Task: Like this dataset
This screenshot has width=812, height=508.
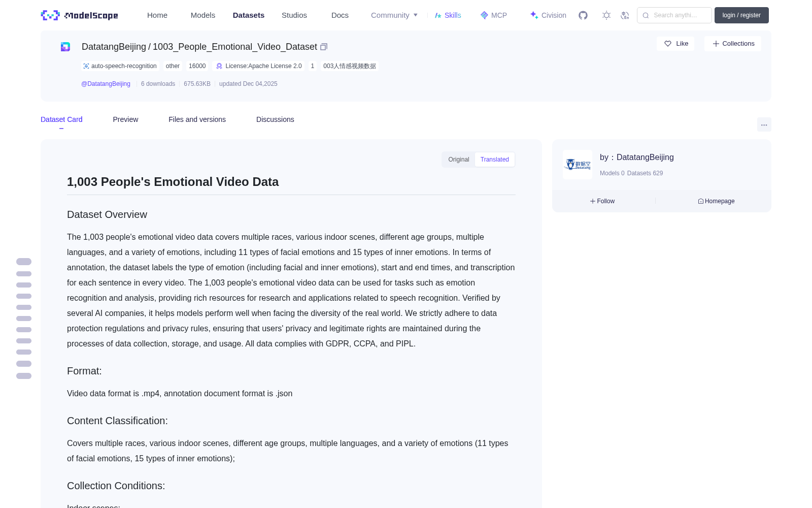Action: [x=675, y=44]
